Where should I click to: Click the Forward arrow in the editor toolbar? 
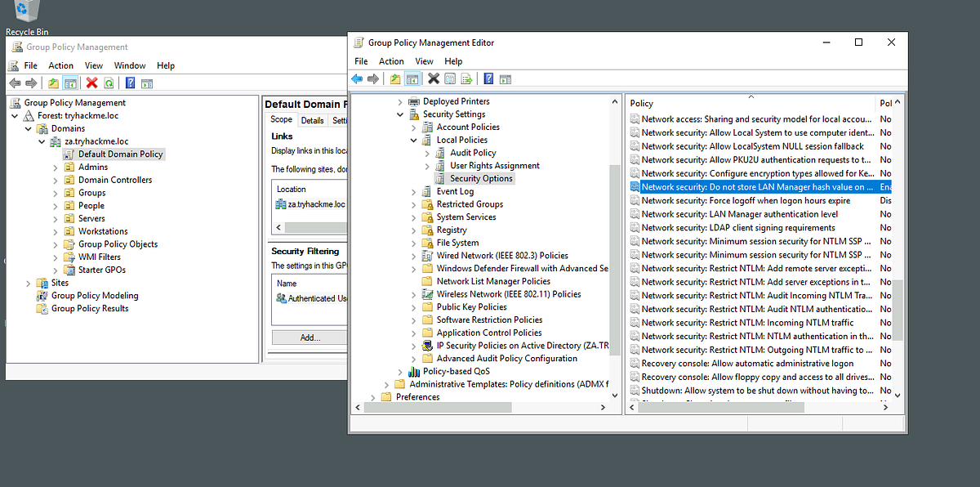pos(372,78)
